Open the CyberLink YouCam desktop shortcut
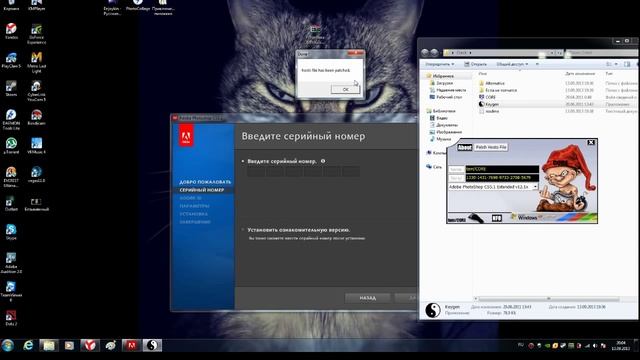 tap(36, 91)
